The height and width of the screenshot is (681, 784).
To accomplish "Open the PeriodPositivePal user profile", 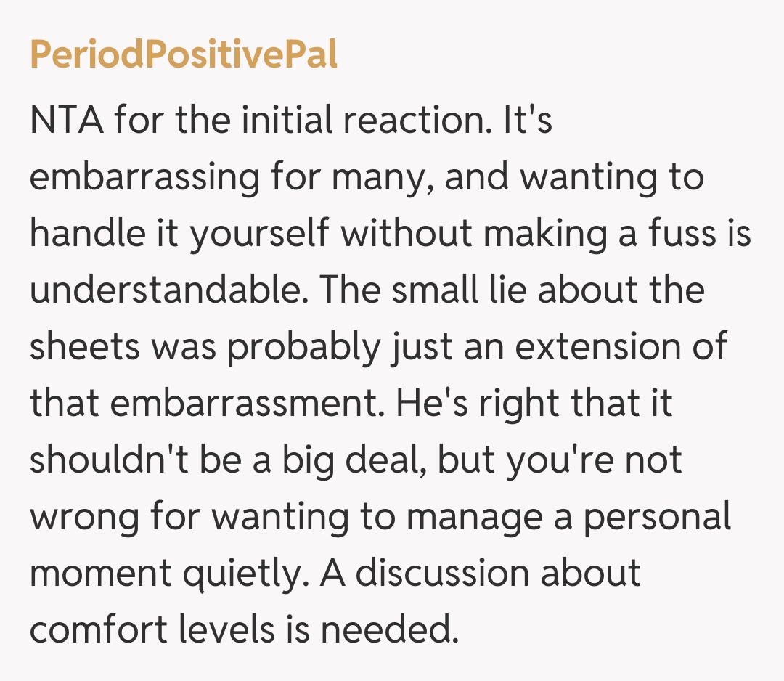I will 184,56.
